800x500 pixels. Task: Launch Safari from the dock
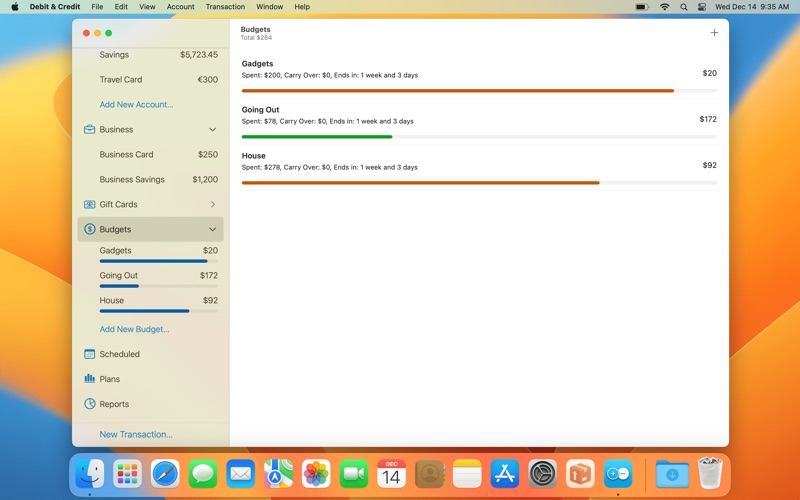pyautogui.click(x=165, y=473)
